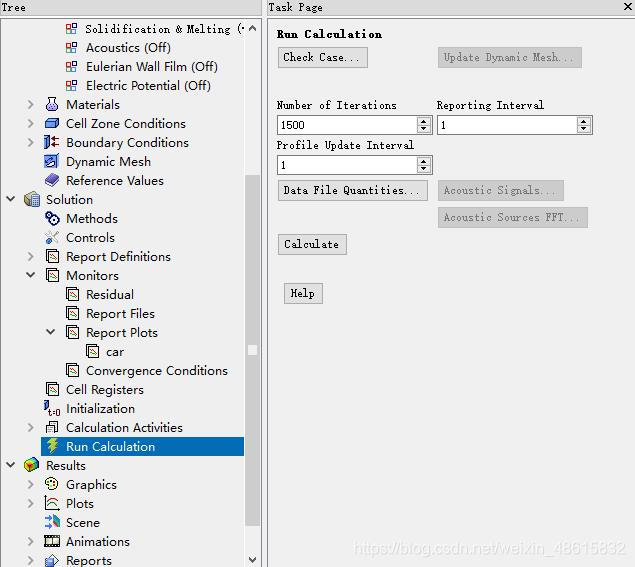The image size is (635, 567).
Task: Click the Cell Registers icon
Action: coord(52,390)
